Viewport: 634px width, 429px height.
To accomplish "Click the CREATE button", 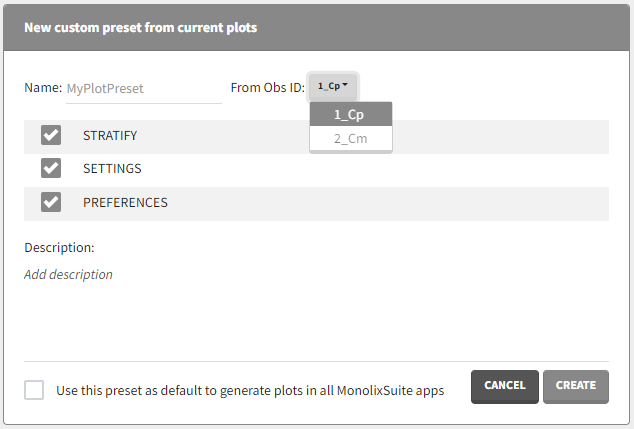I will click(575, 386).
